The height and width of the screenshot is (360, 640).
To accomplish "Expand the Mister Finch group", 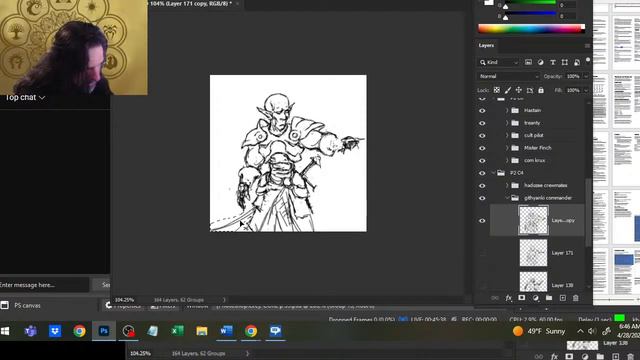I will point(507,148).
